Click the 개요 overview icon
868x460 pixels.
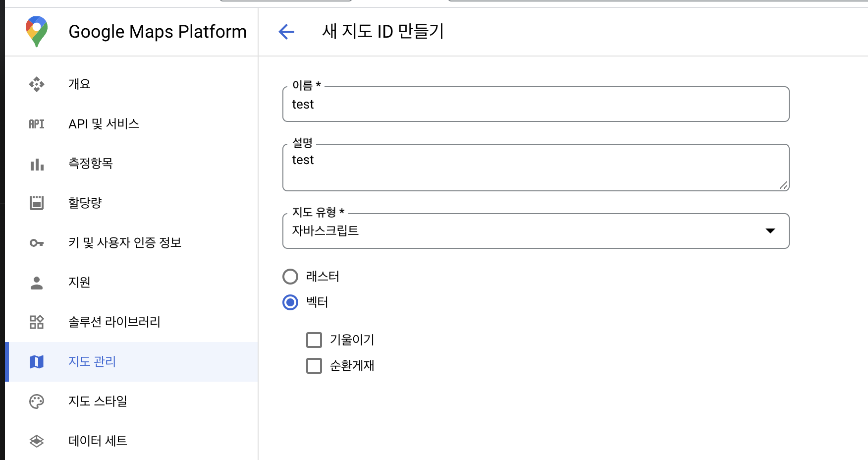(37, 84)
